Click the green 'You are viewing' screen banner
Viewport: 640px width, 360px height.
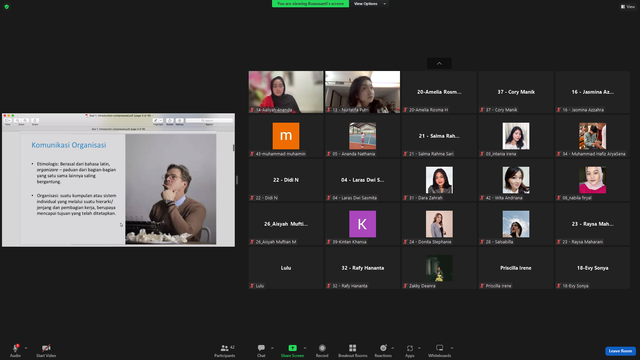coord(310,4)
